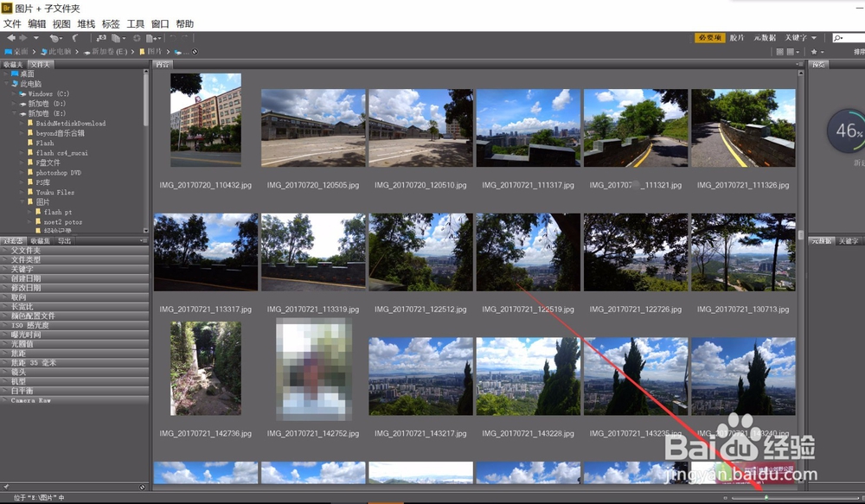Image resolution: width=865 pixels, height=504 pixels.
Task: Click the return to Photoshop boomerang icon
Action: [x=75, y=38]
